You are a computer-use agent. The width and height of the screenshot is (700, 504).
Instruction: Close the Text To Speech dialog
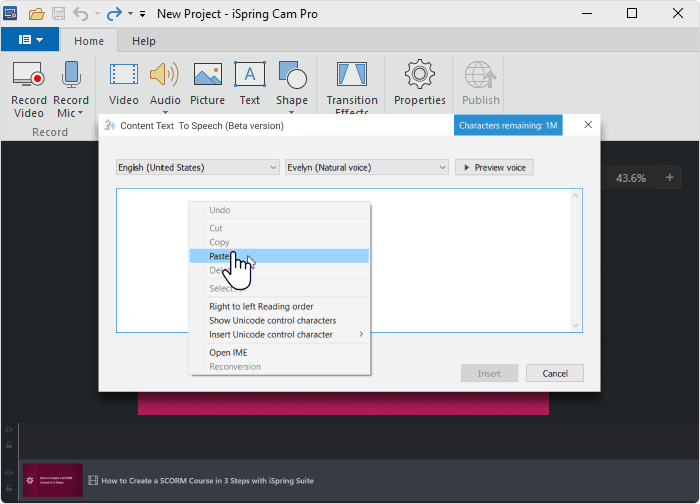tap(588, 125)
